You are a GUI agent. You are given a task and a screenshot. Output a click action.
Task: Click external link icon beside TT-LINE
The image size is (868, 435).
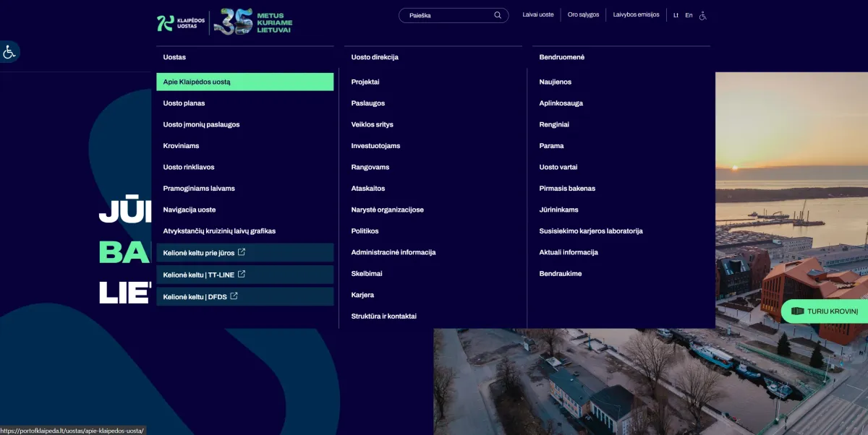click(242, 275)
